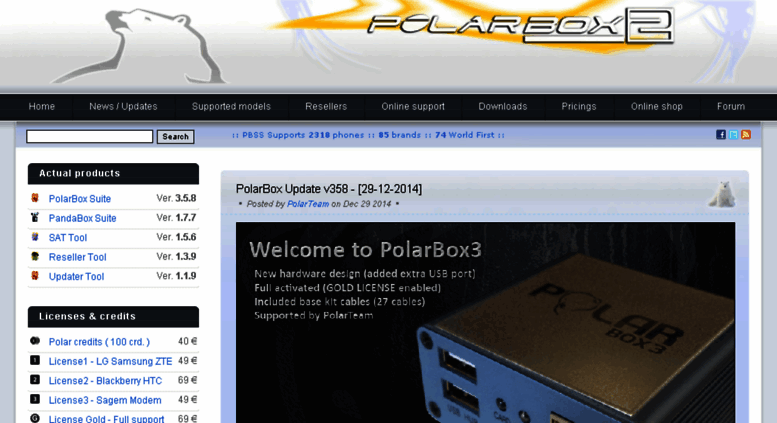Open License Gold - Full support link
This screenshot has height=423, width=777.
click(106, 419)
